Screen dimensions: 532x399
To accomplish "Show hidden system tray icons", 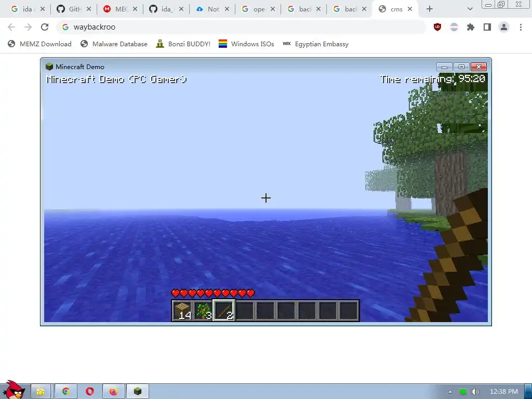I will coord(450,392).
